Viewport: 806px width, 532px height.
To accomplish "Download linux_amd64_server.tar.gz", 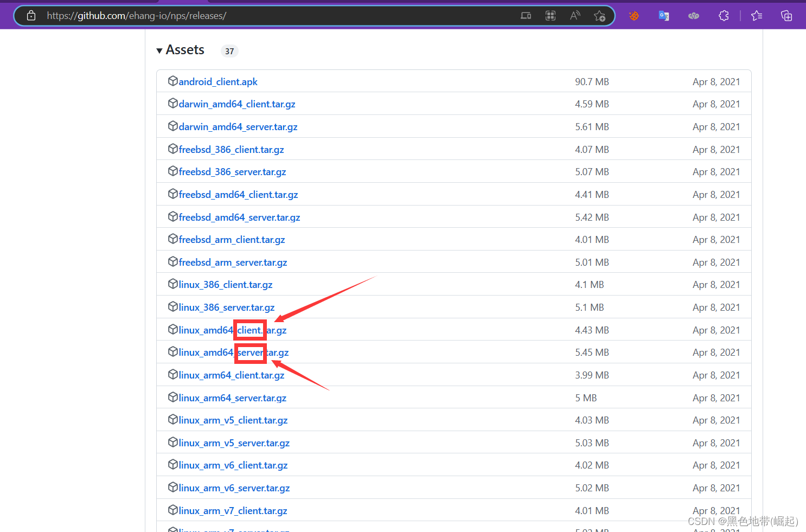I will 234,352.
